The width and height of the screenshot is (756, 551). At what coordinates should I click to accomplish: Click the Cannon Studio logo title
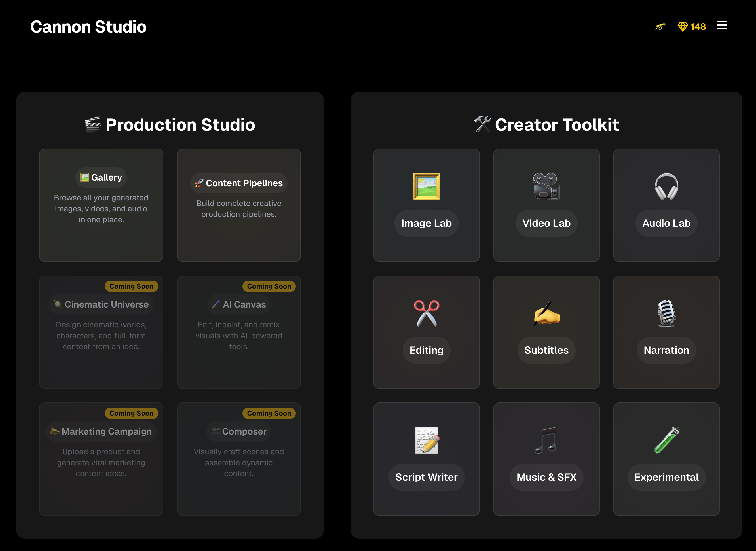88,27
